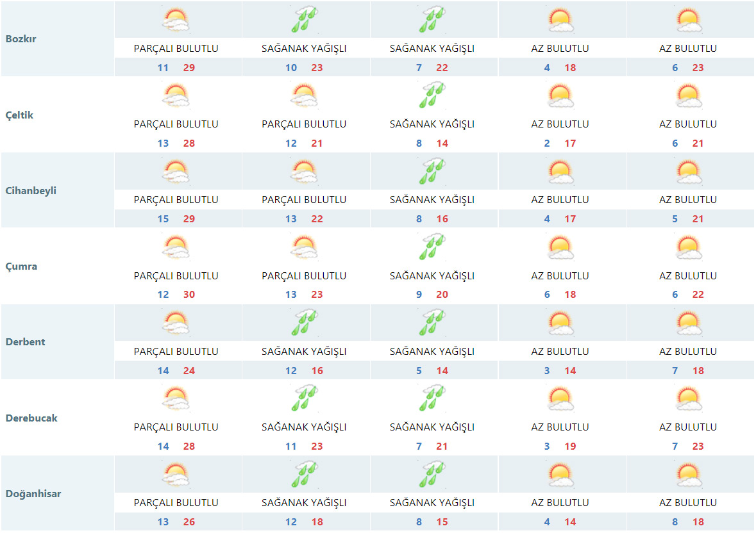This screenshot has height=533, width=756.
Task: Click Derebucak's sunny icon above 3 / 19 temperatures
Action: [x=560, y=398]
